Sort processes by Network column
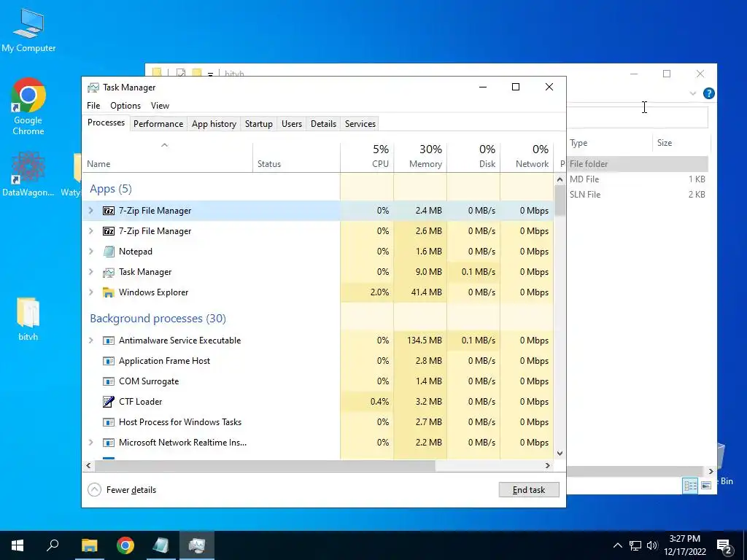Image resolution: width=747 pixels, height=560 pixels. click(x=527, y=156)
